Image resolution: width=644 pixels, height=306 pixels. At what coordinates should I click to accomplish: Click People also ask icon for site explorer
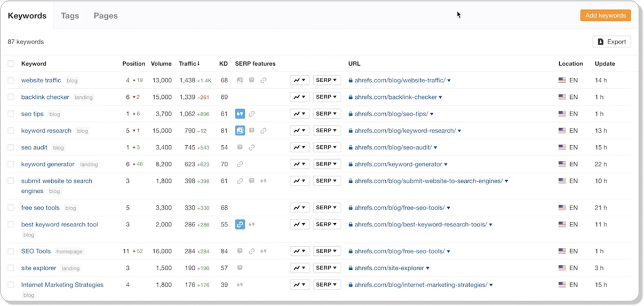pos(240,268)
